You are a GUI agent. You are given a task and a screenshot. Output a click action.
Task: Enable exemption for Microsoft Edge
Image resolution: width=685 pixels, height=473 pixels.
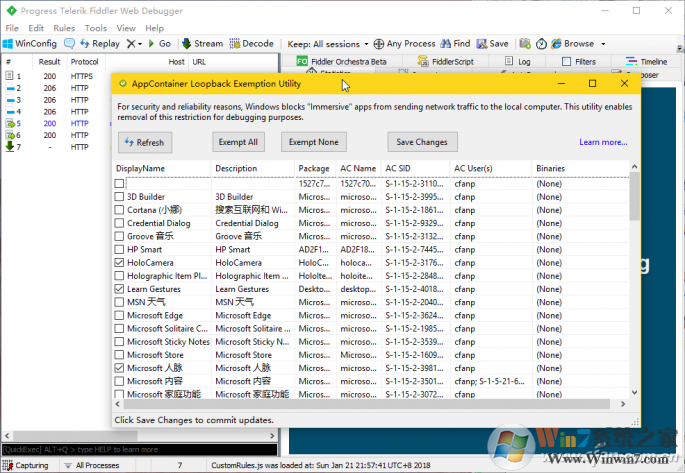[120, 315]
